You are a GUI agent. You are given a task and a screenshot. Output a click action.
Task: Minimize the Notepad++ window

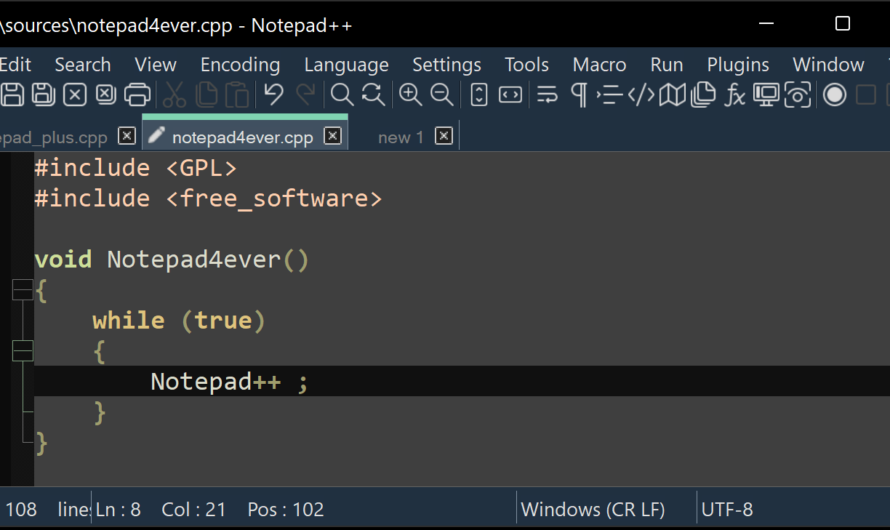click(766, 24)
